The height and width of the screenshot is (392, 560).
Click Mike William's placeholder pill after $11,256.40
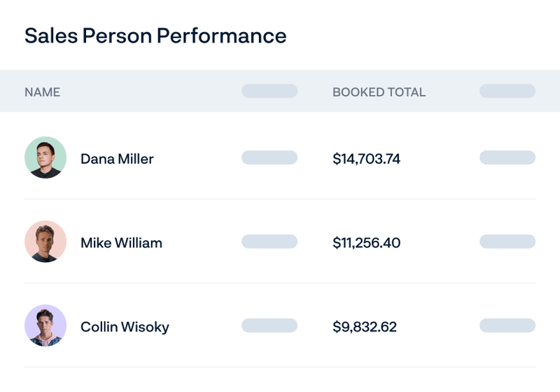pos(507,241)
